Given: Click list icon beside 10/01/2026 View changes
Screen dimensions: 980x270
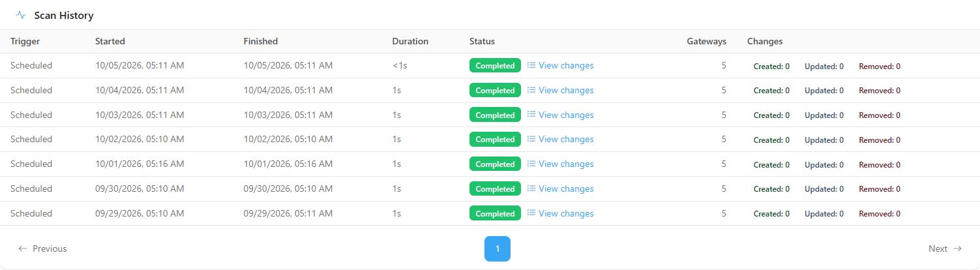Looking at the screenshot, I should click(531, 164).
